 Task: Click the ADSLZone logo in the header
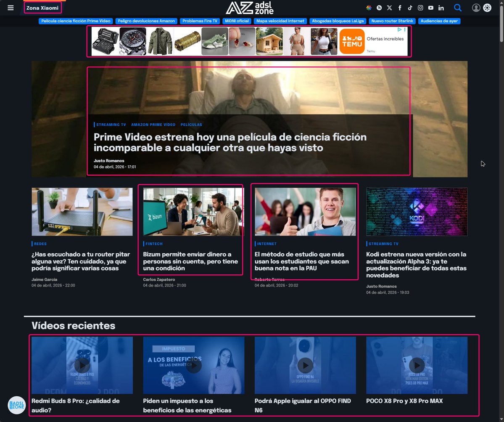click(x=249, y=8)
